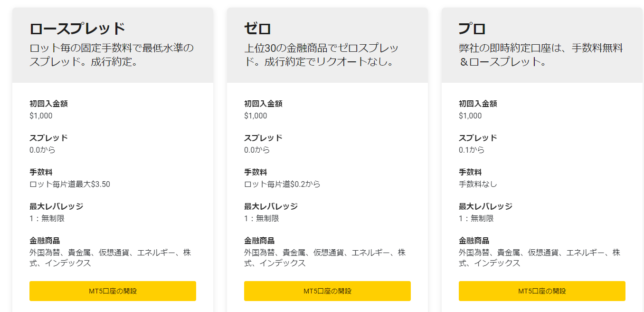Click commission value ロット毎片道$0.2から

click(x=282, y=184)
